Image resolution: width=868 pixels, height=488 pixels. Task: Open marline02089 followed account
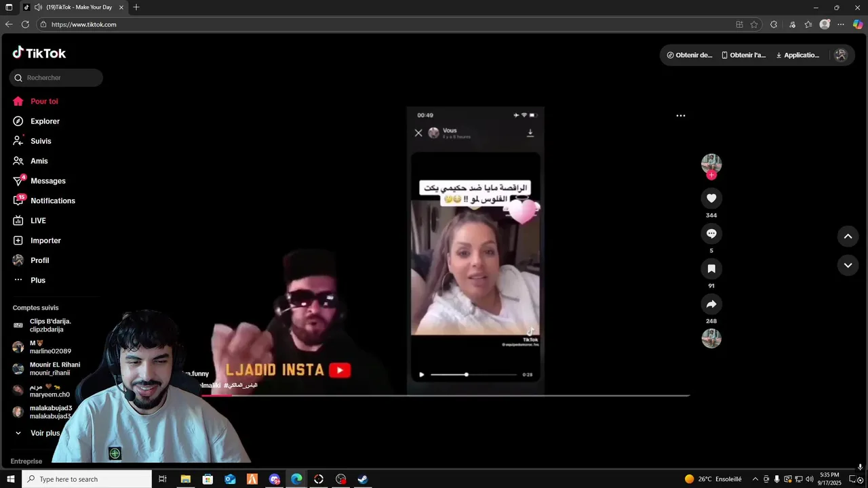click(x=42, y=347)
